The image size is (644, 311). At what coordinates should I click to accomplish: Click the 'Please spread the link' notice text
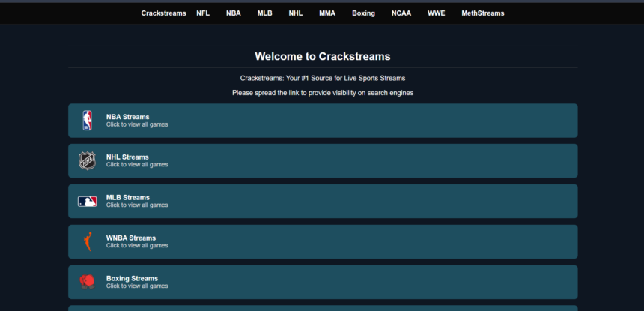(323, 93)
